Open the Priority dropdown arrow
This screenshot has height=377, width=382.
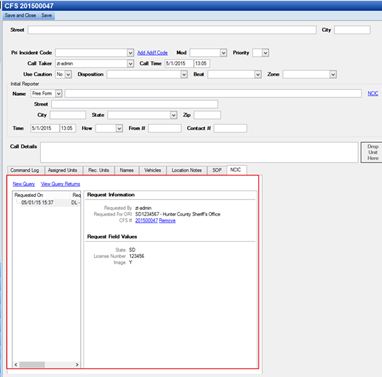265,53
